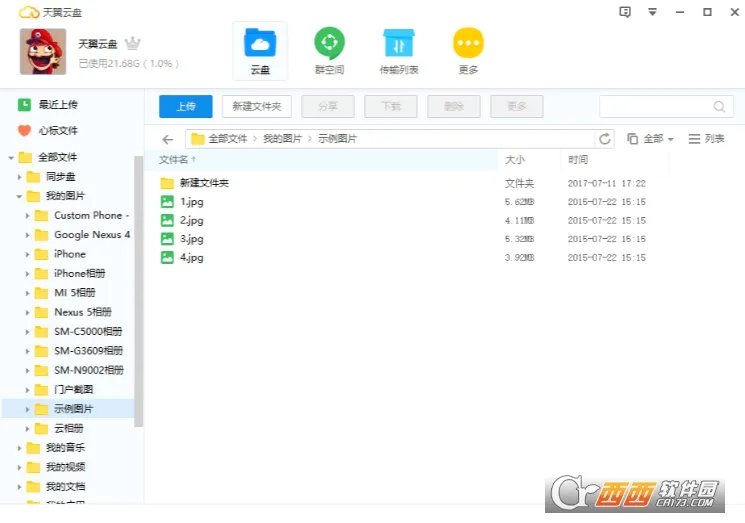The height and width of the screenshot is (523, 745).
Task: Expand the 我的音乐 tree node arrow
Action: (19, 448)
